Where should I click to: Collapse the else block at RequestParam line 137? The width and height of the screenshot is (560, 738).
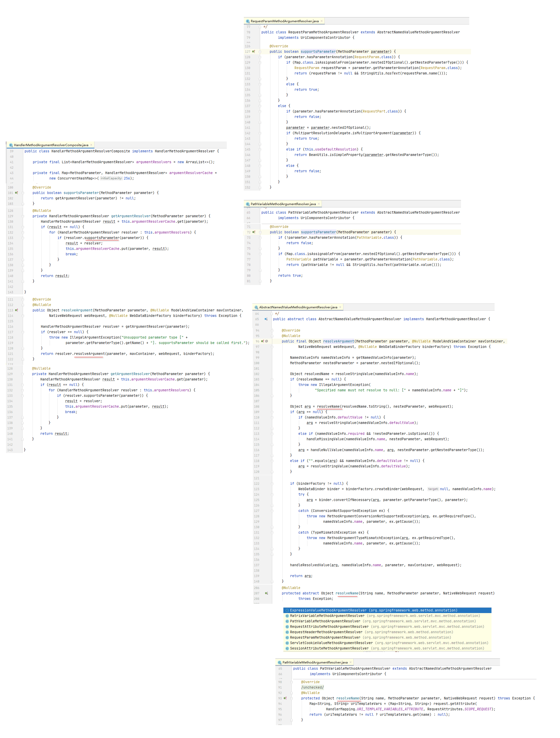(x=260, y=106)
